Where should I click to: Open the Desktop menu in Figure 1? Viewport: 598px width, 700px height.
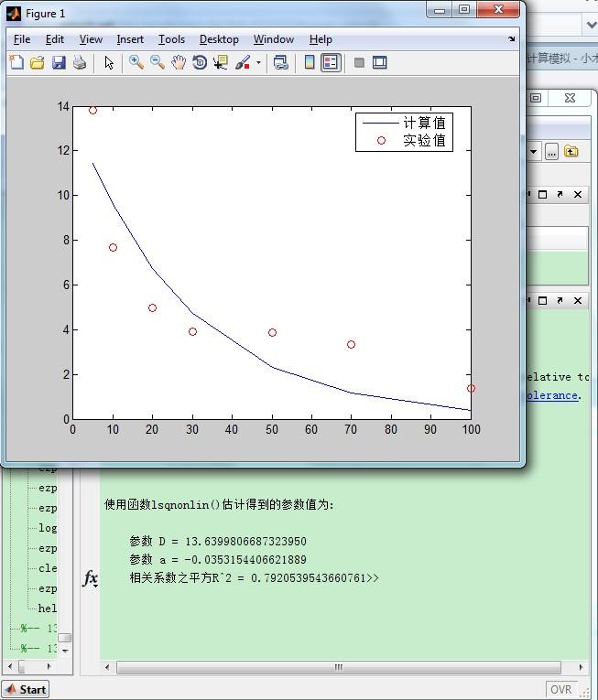click(219, 39)
